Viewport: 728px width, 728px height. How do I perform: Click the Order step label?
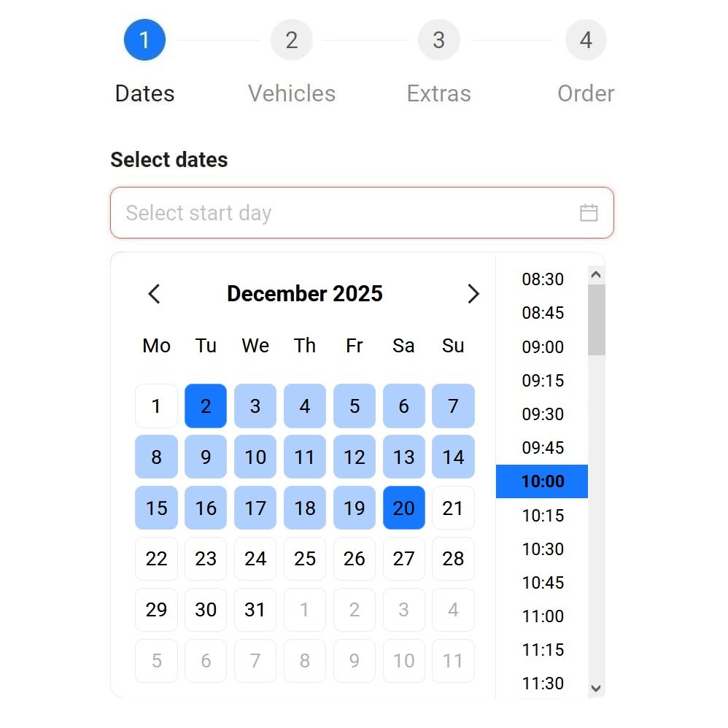tap(586, 93)
